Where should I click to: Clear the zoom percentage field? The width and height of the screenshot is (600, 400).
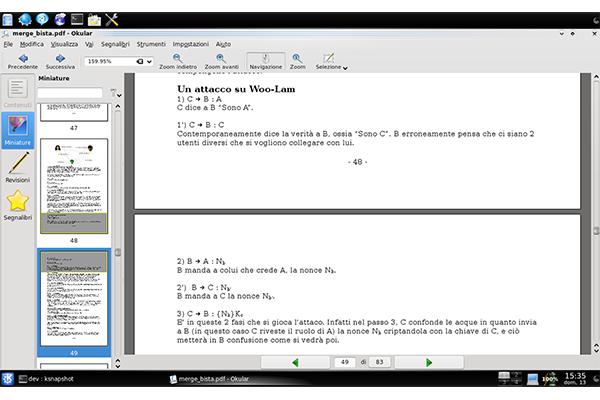tap(140, 61)
